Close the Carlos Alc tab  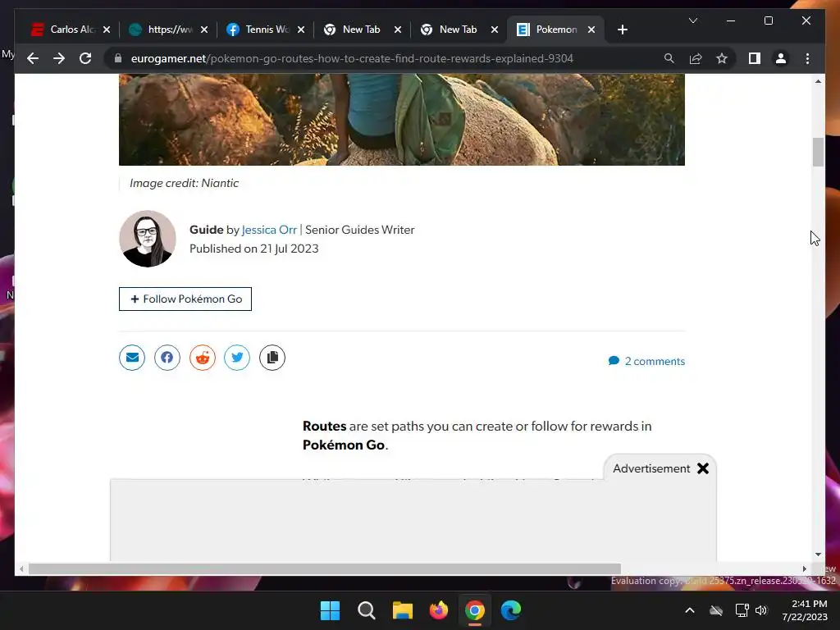[107, 30]
